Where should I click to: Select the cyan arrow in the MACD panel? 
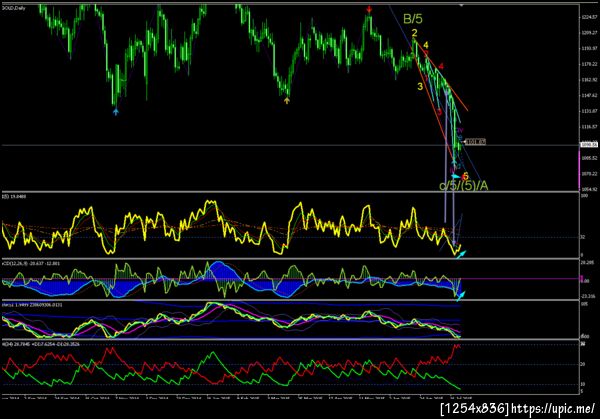pos(461,295)
